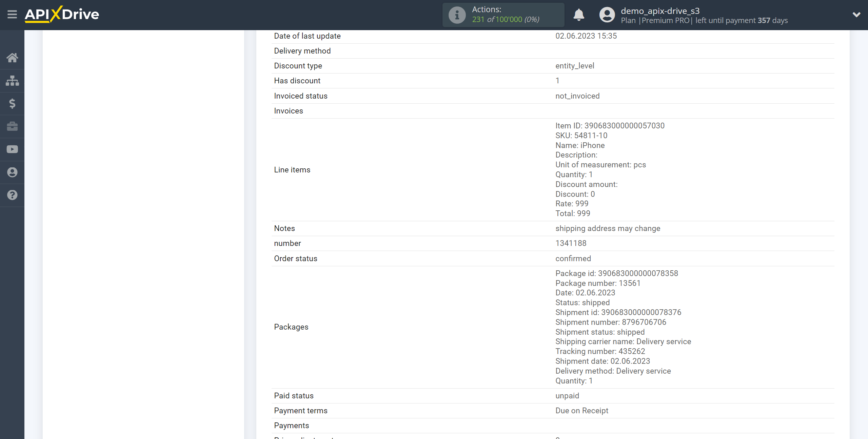Click the Has discount label

(x=297, y=81)
